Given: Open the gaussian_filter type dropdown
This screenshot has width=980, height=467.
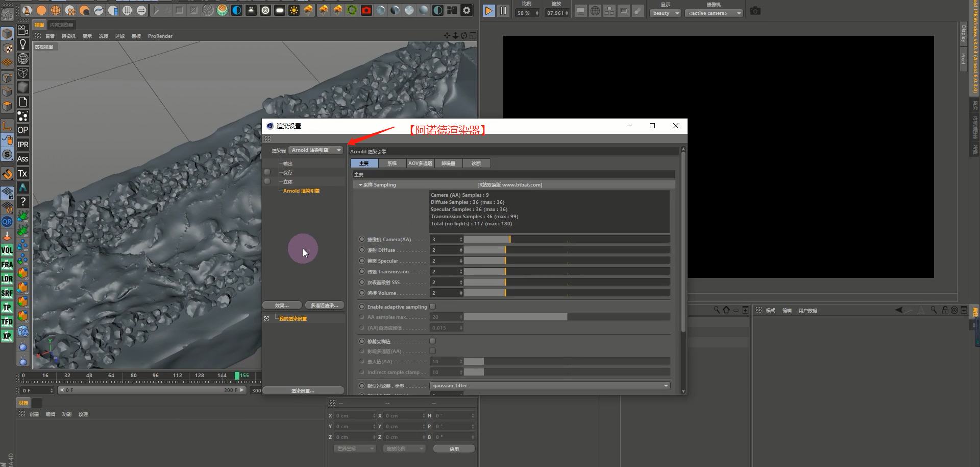Looking at the screenshot, I should (550, 386).
